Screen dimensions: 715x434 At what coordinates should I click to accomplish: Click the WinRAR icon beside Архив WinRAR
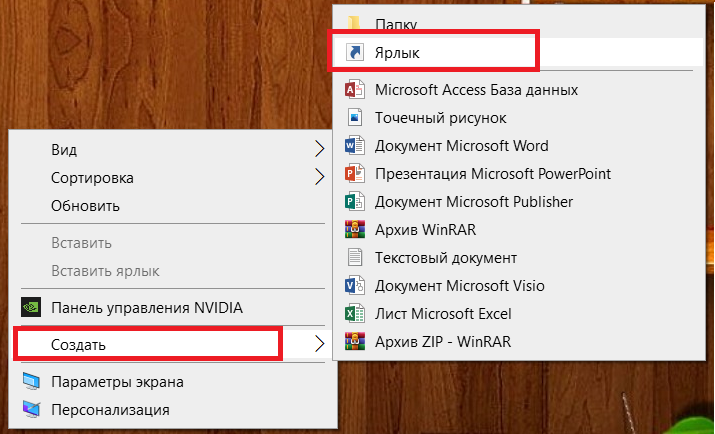pyautogui.click(x=355, y=229)
